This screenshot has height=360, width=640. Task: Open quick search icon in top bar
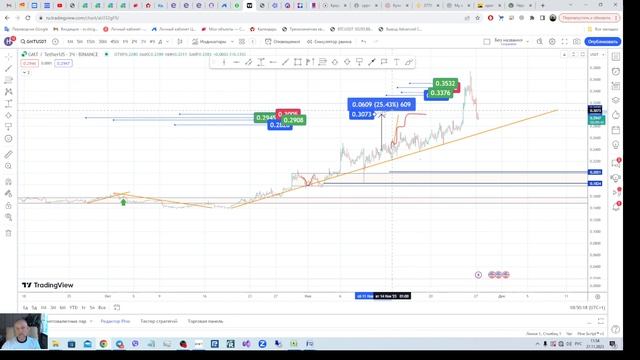pos(540,42)
